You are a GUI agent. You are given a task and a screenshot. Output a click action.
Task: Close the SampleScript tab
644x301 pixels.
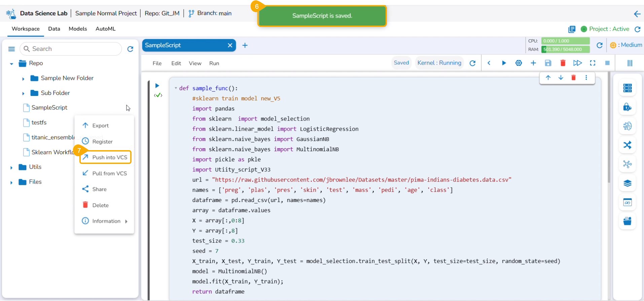point(230,45)
